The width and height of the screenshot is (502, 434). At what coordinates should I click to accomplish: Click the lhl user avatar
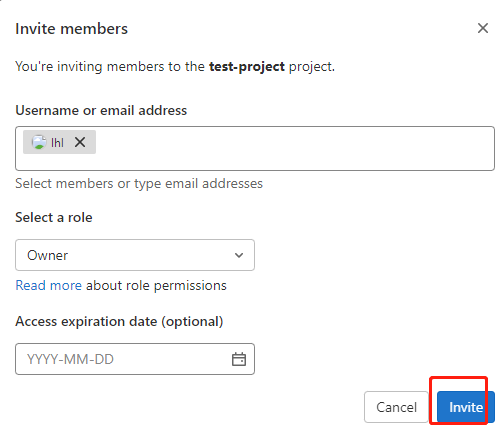[39, 142]
